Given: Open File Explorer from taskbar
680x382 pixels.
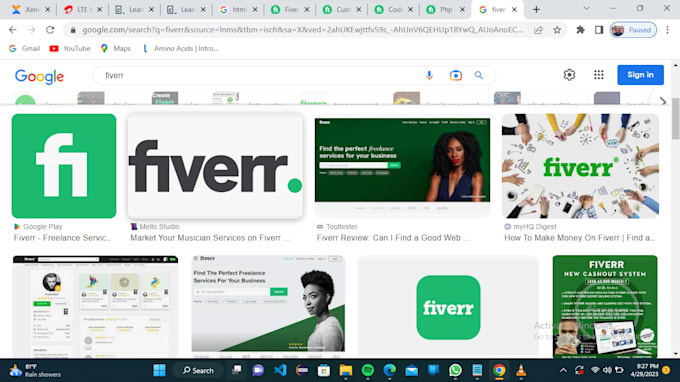Looking at the screenshot, I should (346, 370).
